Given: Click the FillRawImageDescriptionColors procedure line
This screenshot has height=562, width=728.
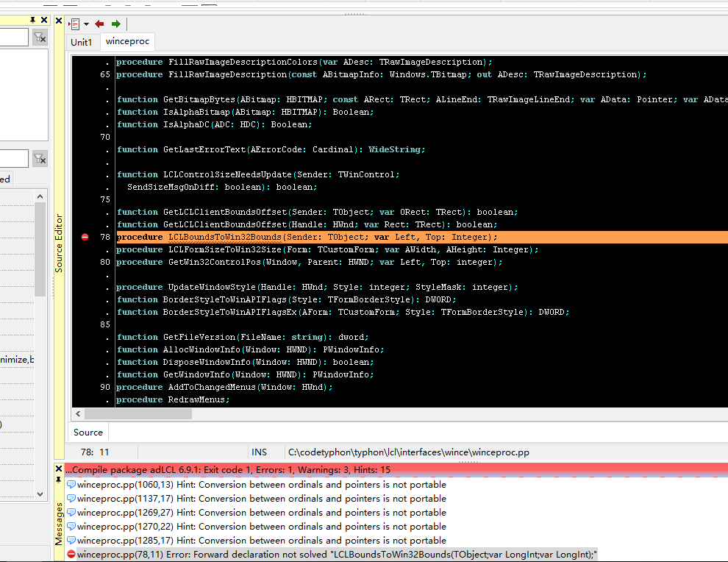Looking at the screenshot, I should coord(304,63).
